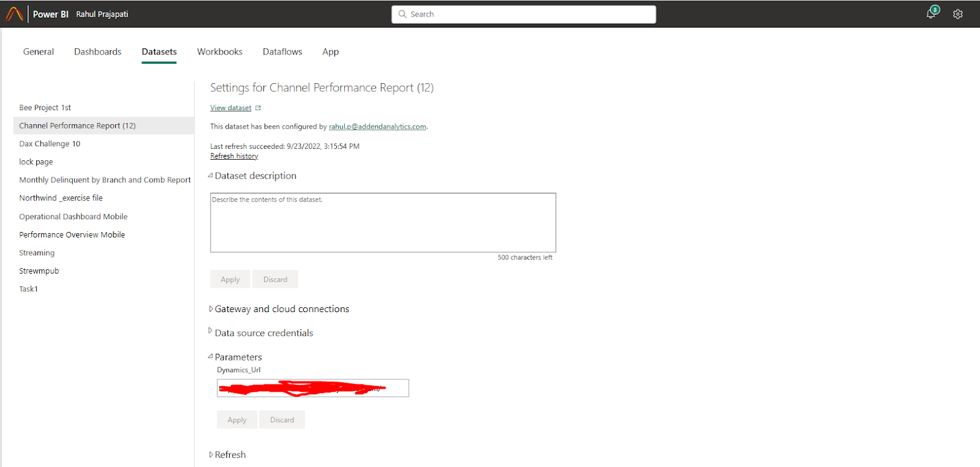Switch to the App tab

[331, 52]
